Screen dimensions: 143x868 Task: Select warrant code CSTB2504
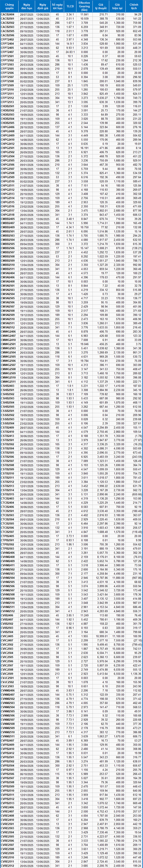[8, 448]
